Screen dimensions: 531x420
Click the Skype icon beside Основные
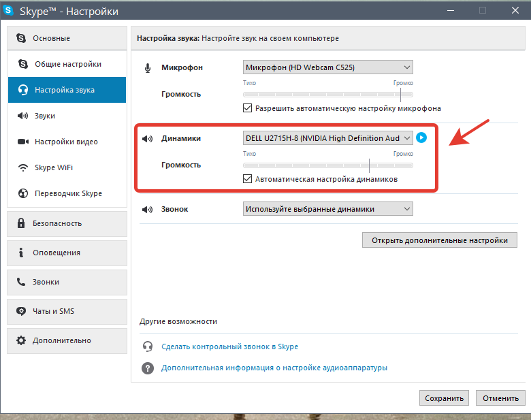click(x=21, y=38)
